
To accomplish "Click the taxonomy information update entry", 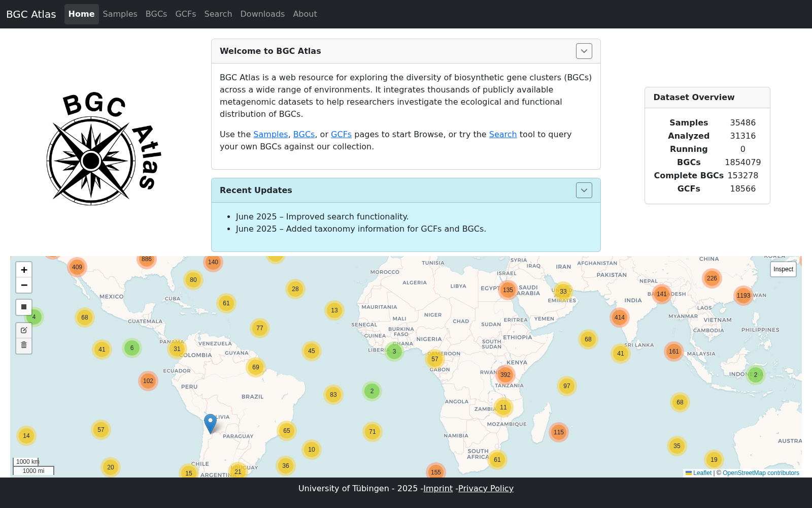I will point(361,229).
